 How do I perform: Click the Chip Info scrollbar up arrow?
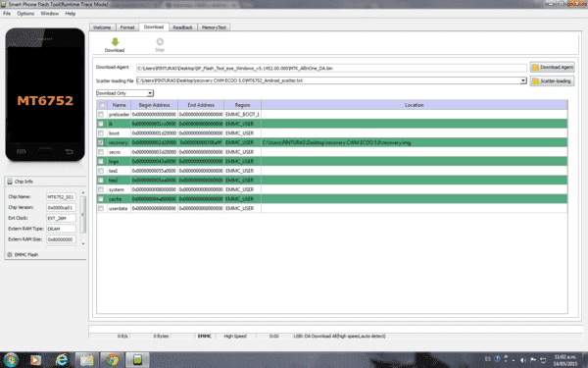click(83, 192)
